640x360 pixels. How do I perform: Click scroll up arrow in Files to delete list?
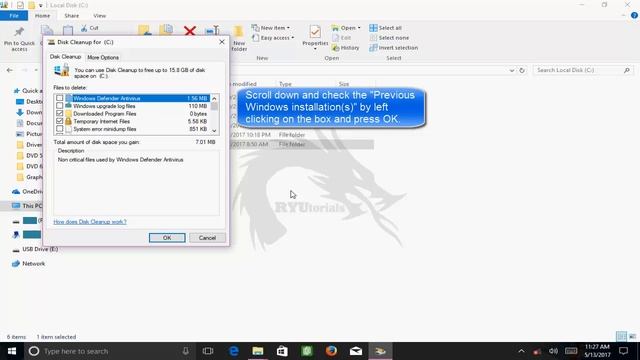214,98
